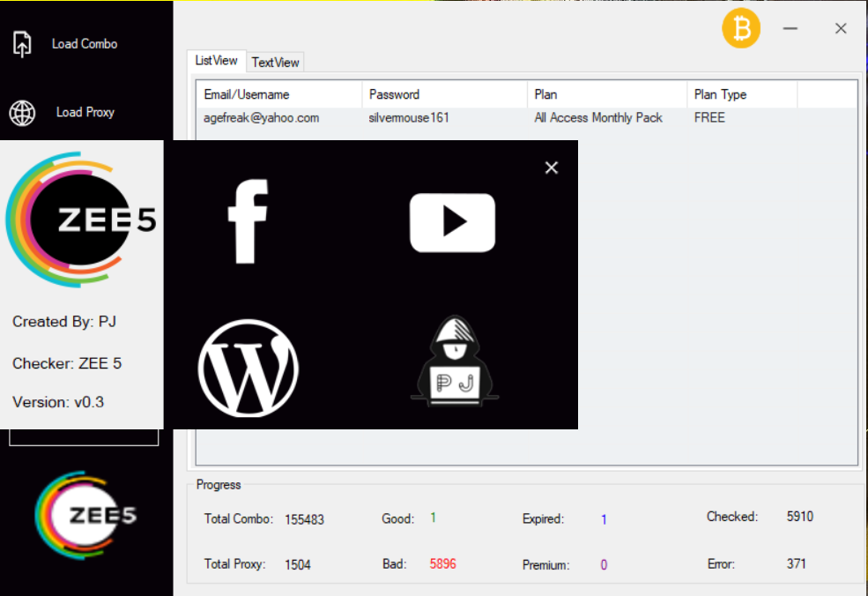Click the Premium label
868x596 pixels.
pyautogui.click(x=545, y=565)
